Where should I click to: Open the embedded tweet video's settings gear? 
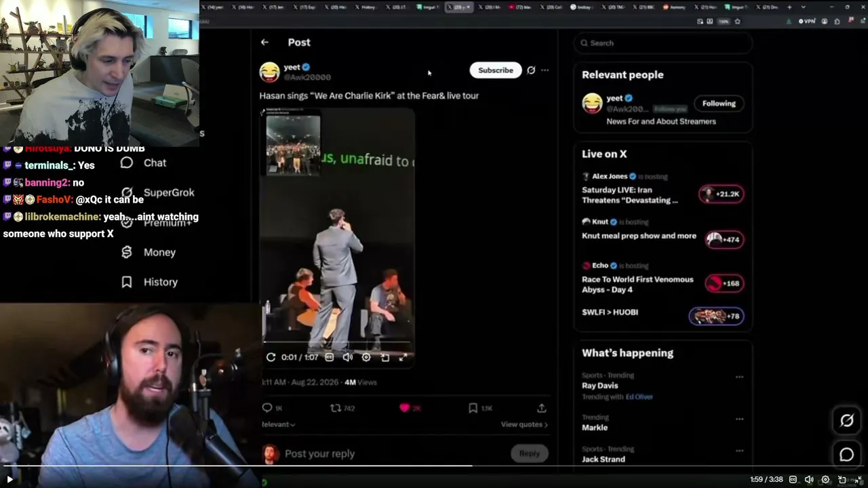coord(366,357)
